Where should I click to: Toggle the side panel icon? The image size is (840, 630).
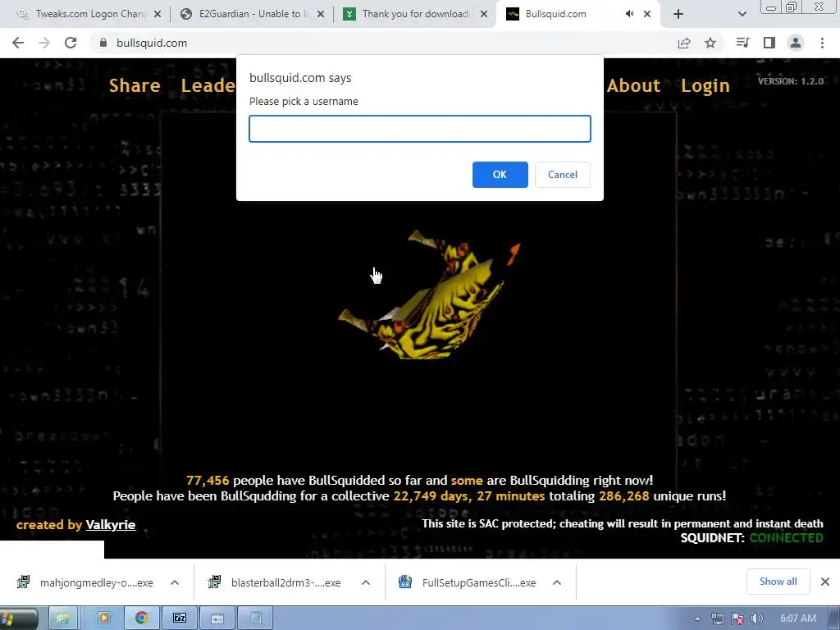tap(769, 43)
